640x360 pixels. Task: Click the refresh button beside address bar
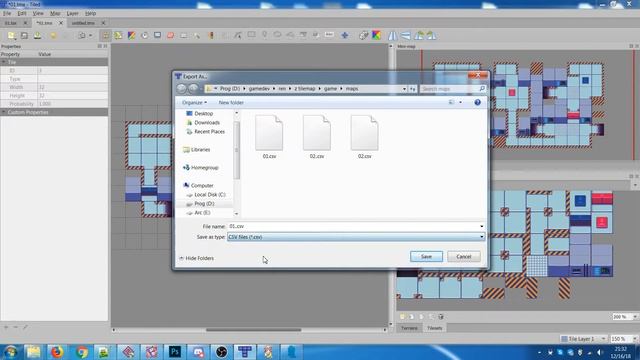click(413, 89)
